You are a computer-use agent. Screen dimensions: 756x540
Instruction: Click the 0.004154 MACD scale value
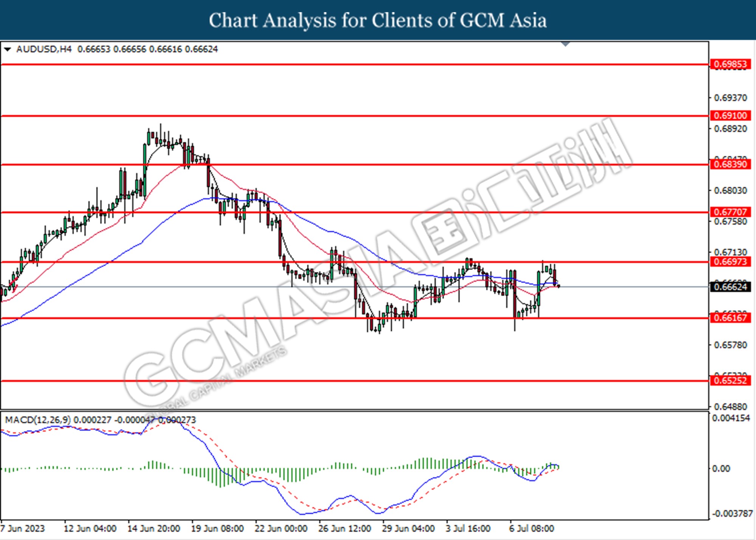pyautogui.click(x=731, y=418)
